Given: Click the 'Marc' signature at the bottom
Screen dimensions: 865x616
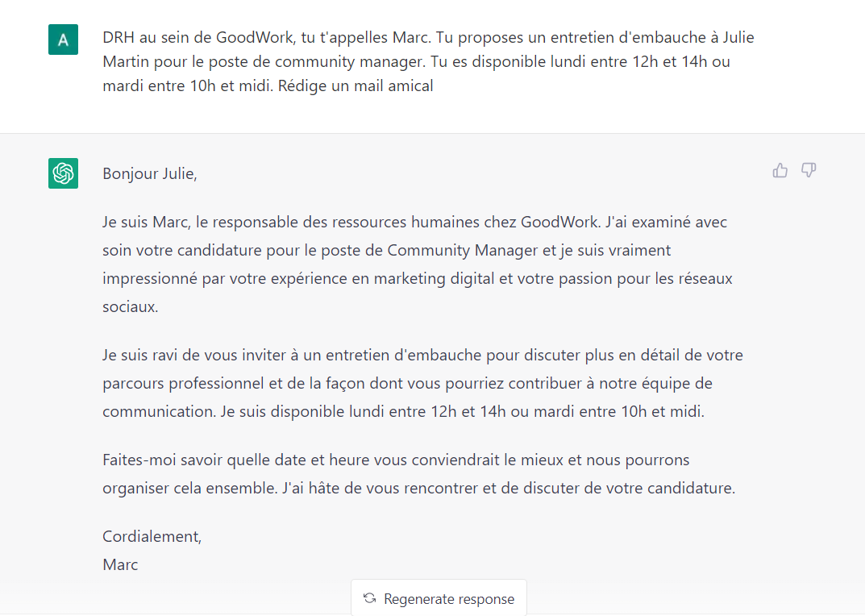Looking at the screenshot, I should click(x=120, y=564).
